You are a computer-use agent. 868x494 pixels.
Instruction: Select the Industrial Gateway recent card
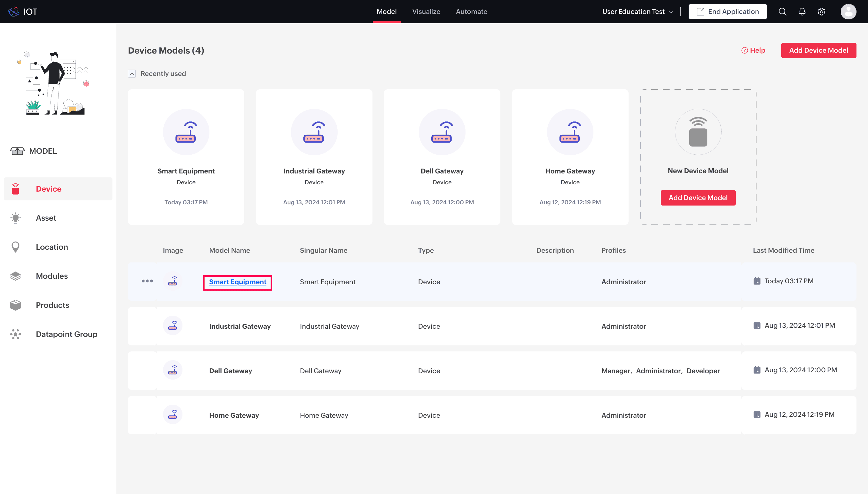(x=314, y=157)
